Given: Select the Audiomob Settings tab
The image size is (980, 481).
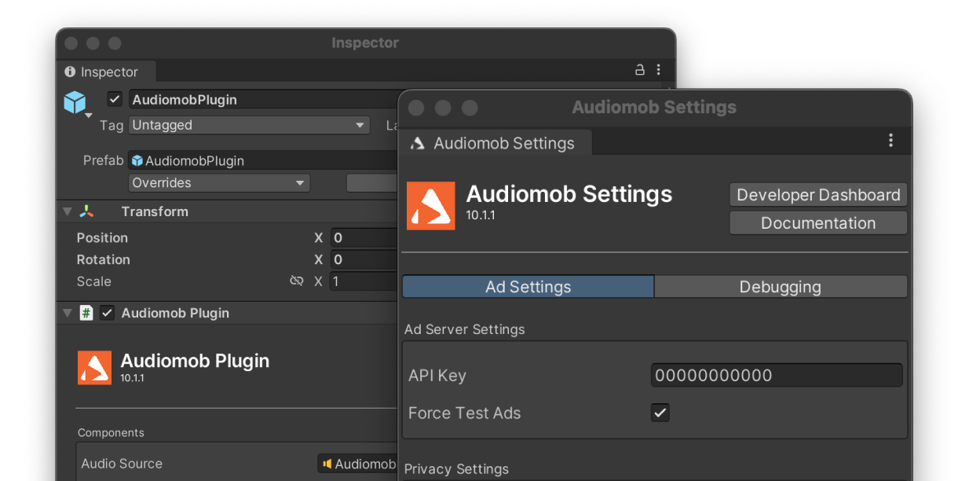Looking at the screenshot, I should tap(496, 143).
